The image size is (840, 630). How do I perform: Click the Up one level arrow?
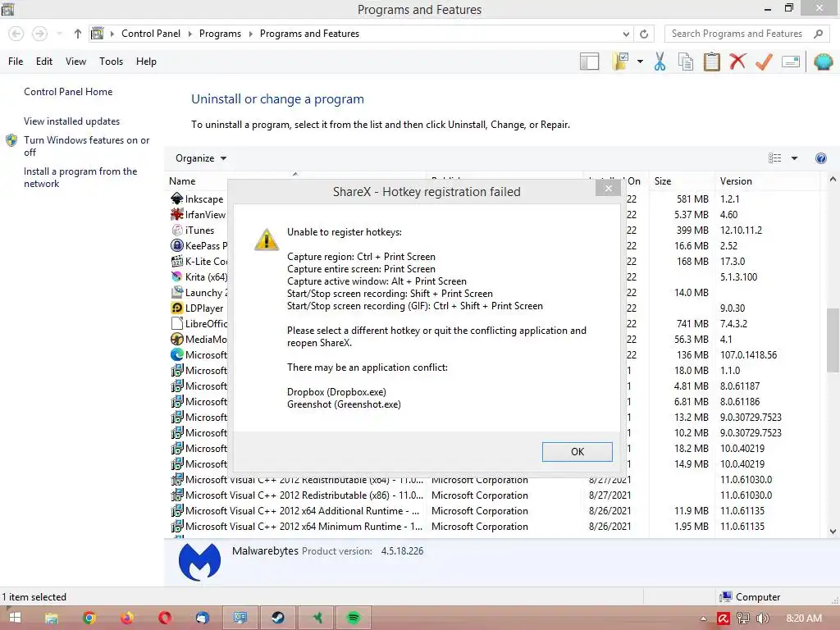click(x=78, y=34)
